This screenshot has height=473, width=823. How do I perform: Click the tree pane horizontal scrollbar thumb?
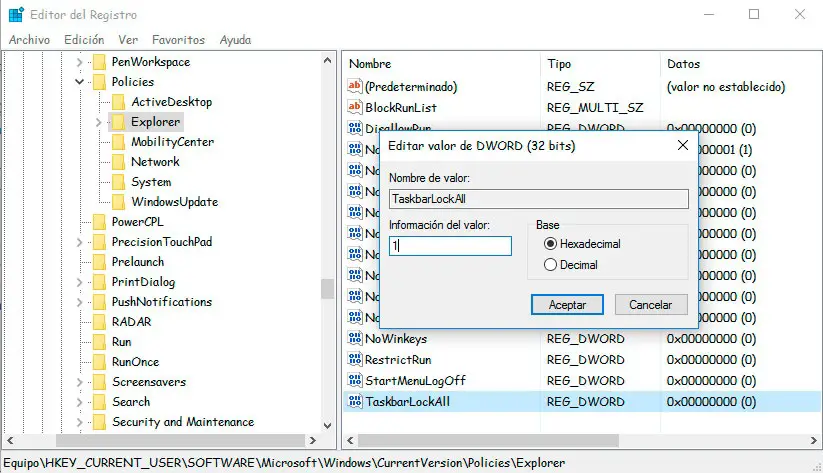pyautogui.click(x=180, y=440)
